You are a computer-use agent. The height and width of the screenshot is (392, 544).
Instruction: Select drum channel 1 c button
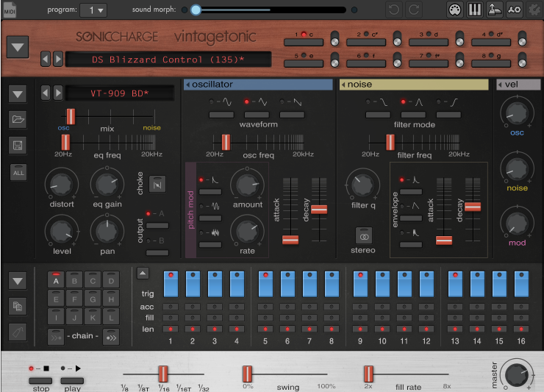click(304, 43)
